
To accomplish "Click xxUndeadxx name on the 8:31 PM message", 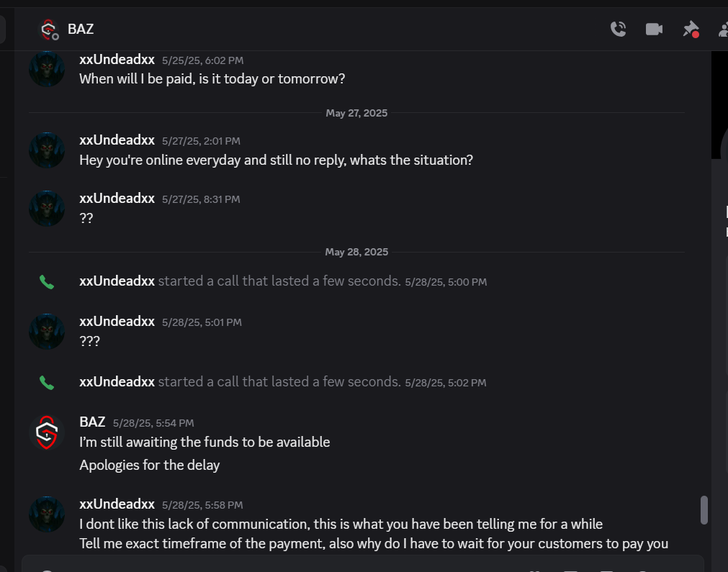I will [117, 198].
